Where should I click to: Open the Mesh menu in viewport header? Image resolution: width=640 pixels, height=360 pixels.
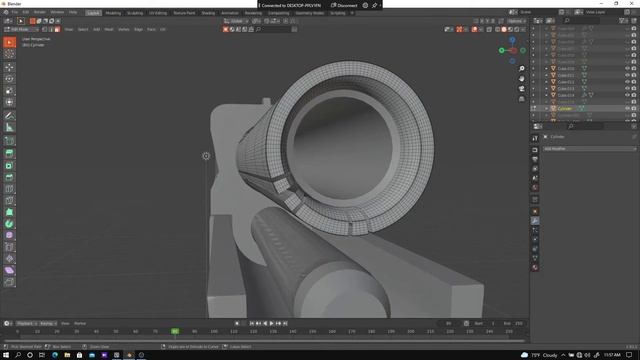tap(109, 29)
